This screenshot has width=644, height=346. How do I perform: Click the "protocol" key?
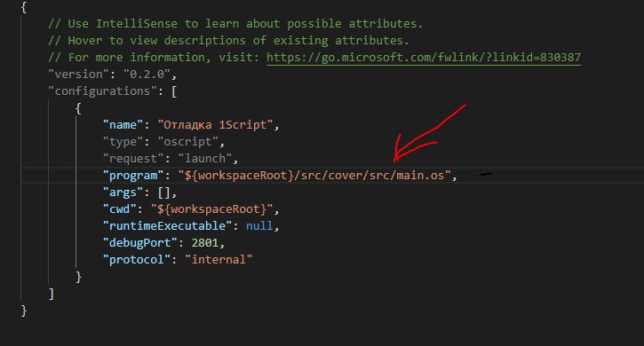[x=137, y=259]
